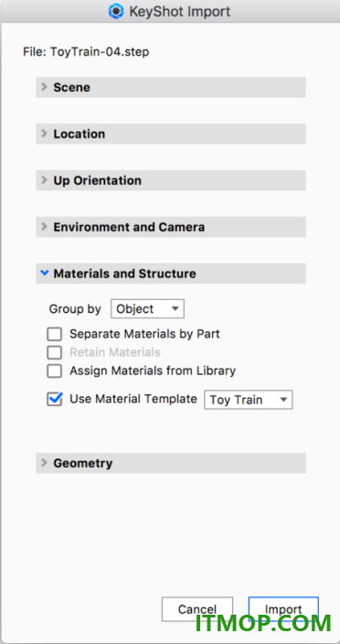Viewport: 340px width, 644px height.
Task: Collapse Materials and Structure via blue arrow
Action: coord(45,273)
